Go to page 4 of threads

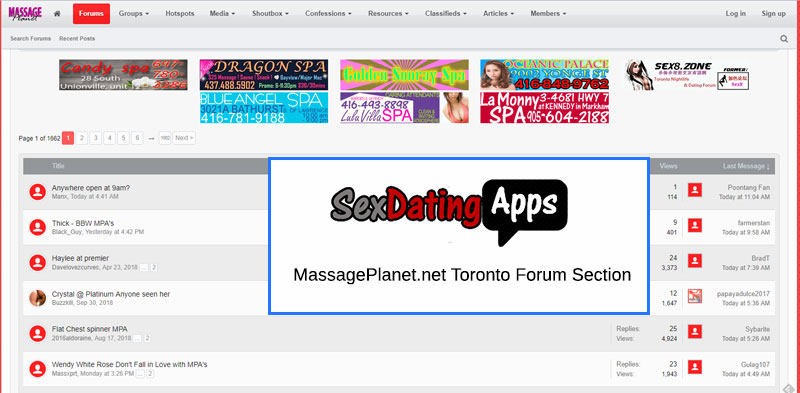(109, 138)
